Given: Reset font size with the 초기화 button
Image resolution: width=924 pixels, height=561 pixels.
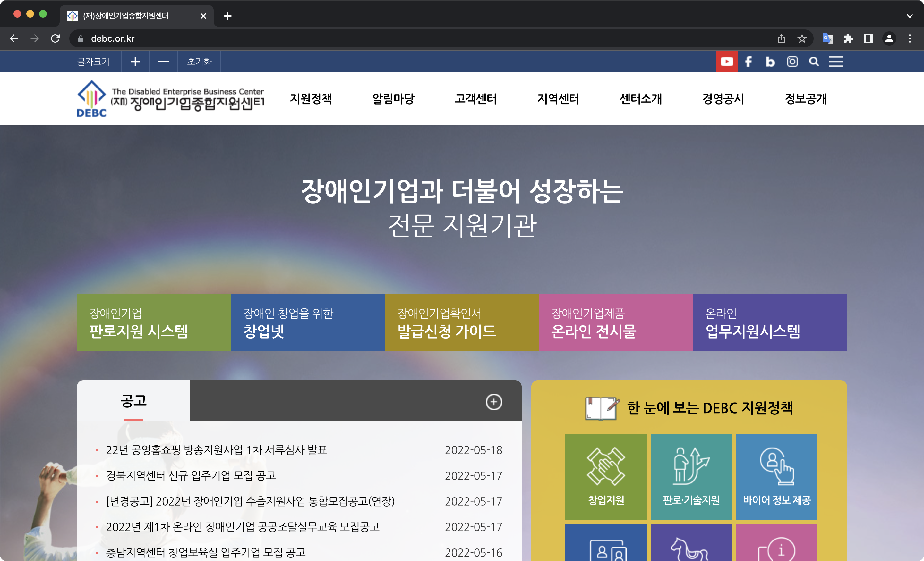Looking at the screenshot, I should 199,62.
